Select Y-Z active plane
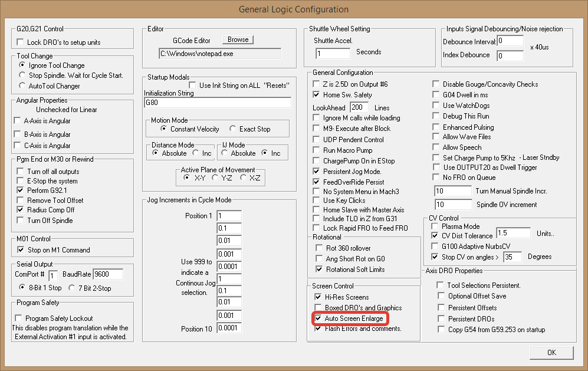 (215, 178)
